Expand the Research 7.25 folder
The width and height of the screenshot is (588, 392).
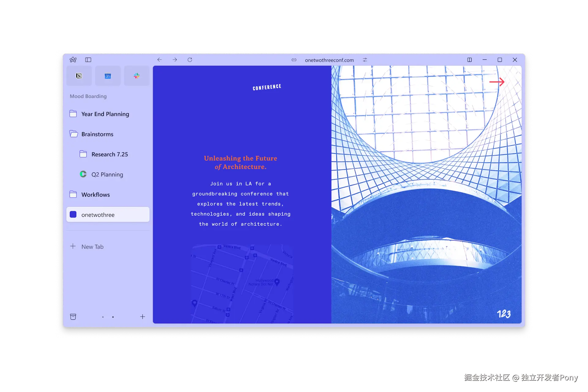click(x=109, y=154)
